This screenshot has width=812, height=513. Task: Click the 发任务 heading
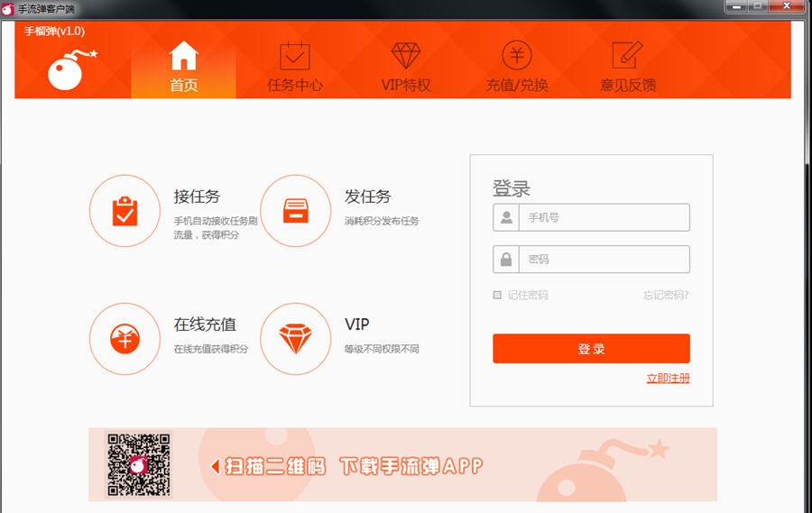pos(368,197)
